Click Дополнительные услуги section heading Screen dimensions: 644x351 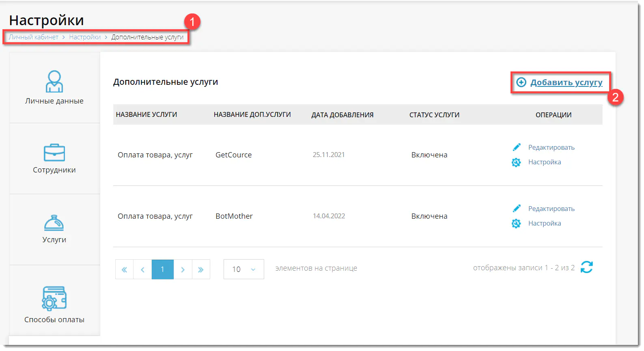[x=166, y=82]
